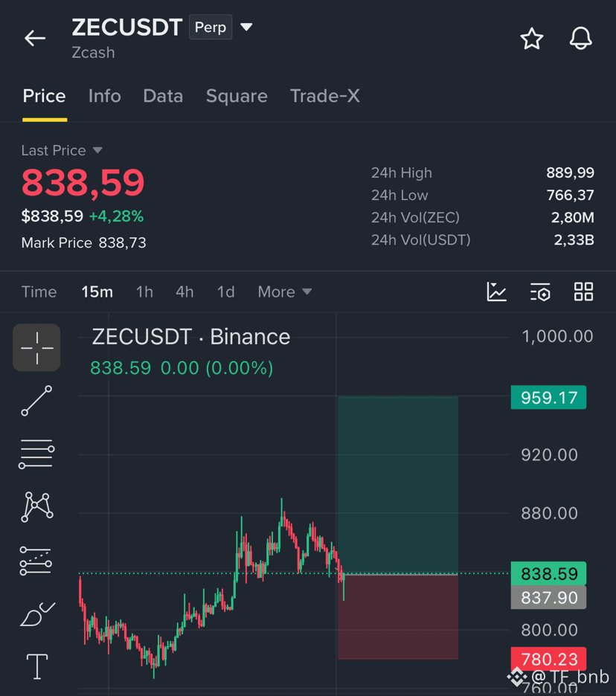Click the green take-profit zone on chart

pyautogui.click(x=397, y=485)
